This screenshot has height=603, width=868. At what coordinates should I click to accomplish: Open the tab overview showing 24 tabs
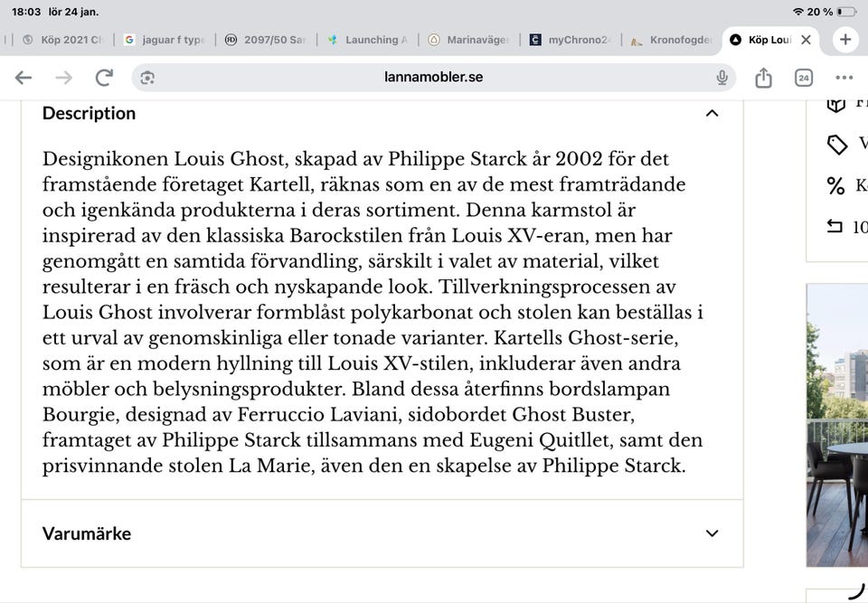pyautogui.click(x=803, y=78)
